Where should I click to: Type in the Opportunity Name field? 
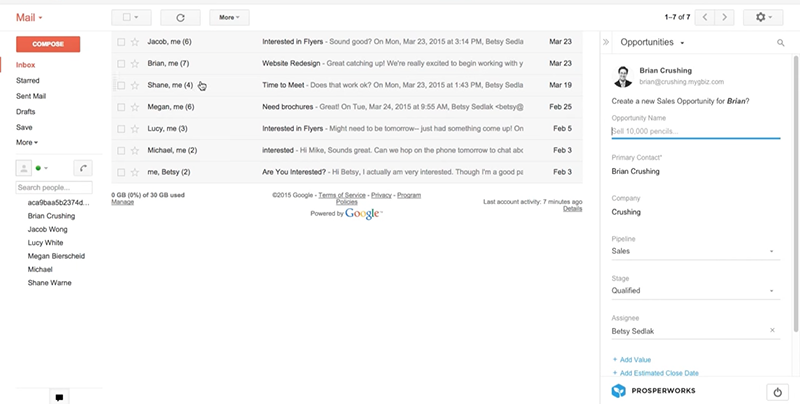coord(694,131)
